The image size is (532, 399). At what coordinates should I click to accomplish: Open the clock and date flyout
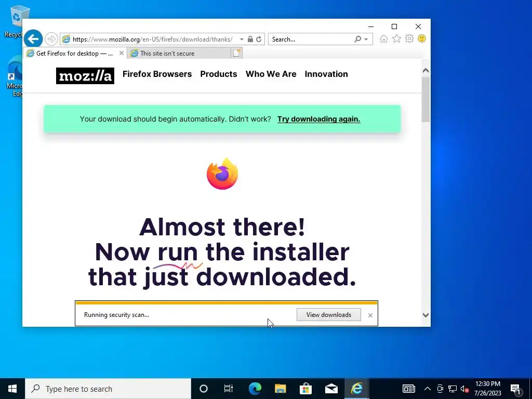487,389
